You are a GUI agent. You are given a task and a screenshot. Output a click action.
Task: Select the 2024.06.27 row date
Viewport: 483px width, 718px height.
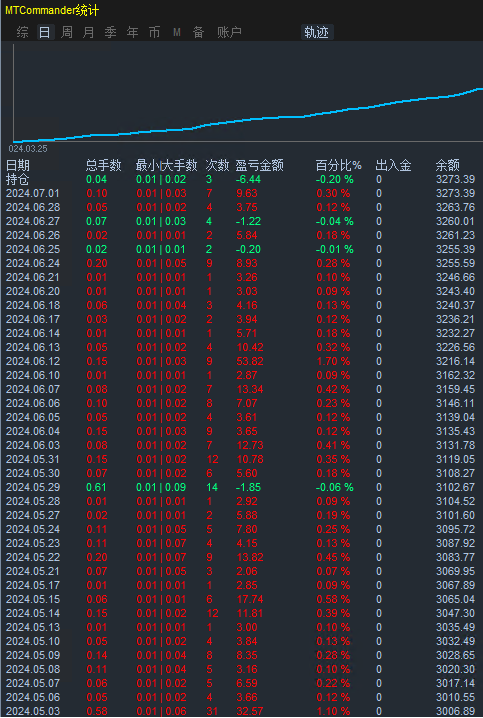(33, 221)
